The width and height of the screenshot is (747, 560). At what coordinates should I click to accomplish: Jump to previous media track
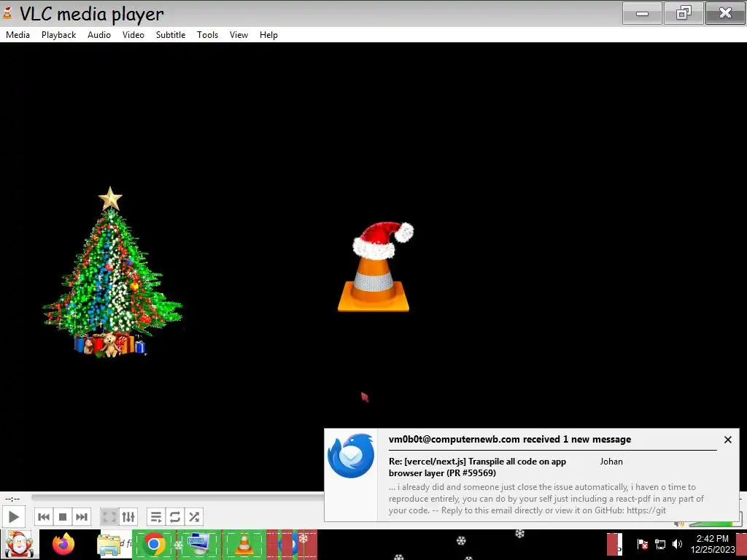[44, 517]
